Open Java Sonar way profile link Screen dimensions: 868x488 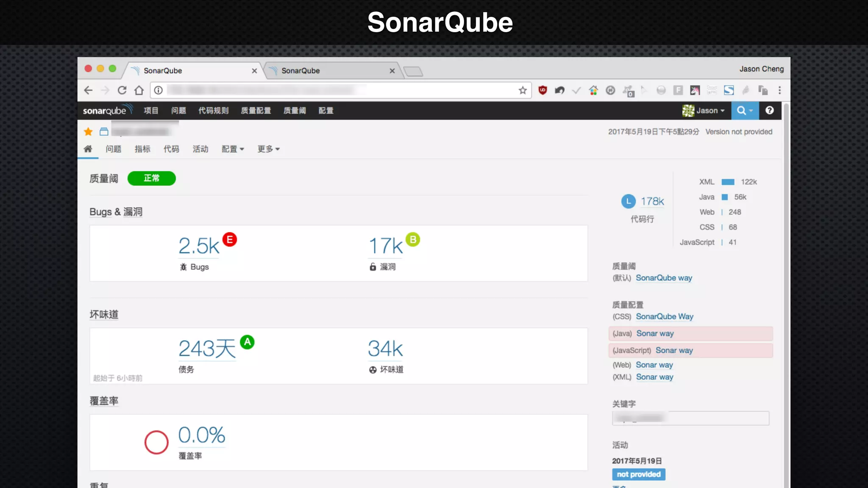pos(655,333)
